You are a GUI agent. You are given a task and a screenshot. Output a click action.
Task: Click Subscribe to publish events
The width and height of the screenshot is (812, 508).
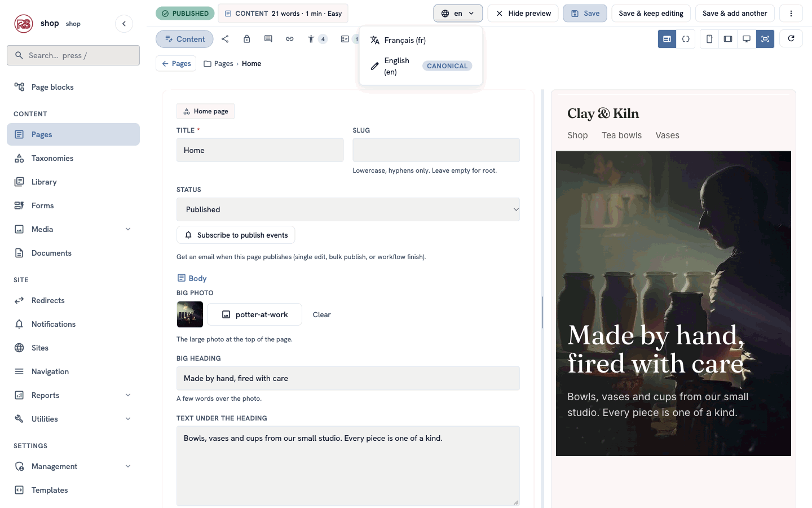[236, 235]
